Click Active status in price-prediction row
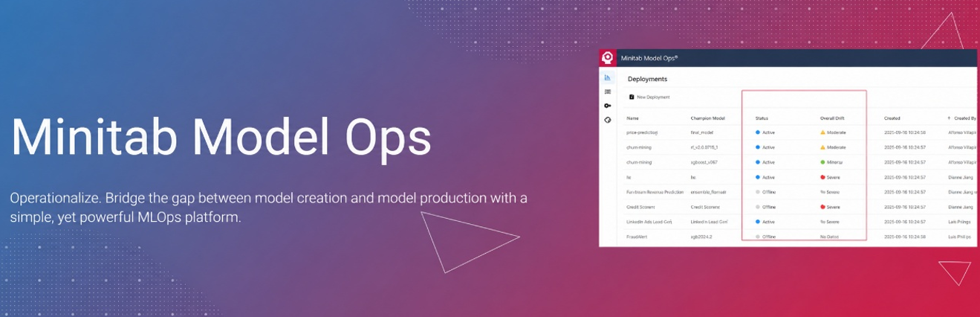The image size is (980, 317). tap(765, 132)
